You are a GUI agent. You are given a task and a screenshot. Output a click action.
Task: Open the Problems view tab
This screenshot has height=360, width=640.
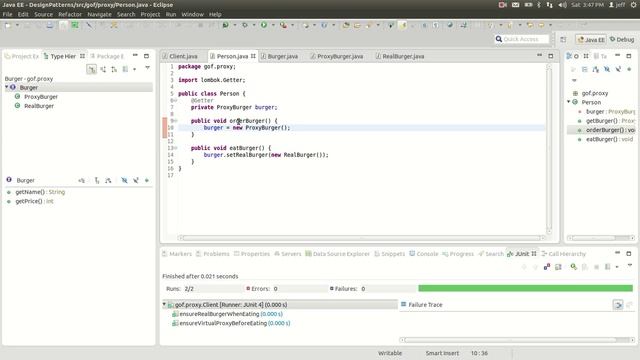coord(213,254)
